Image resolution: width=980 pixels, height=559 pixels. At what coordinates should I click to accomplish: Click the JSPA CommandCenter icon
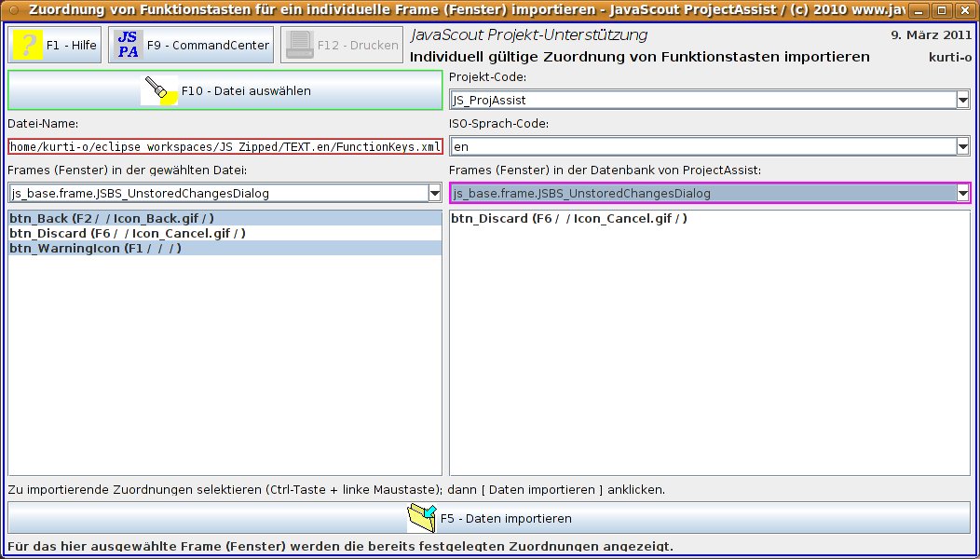tap(129, 45)
